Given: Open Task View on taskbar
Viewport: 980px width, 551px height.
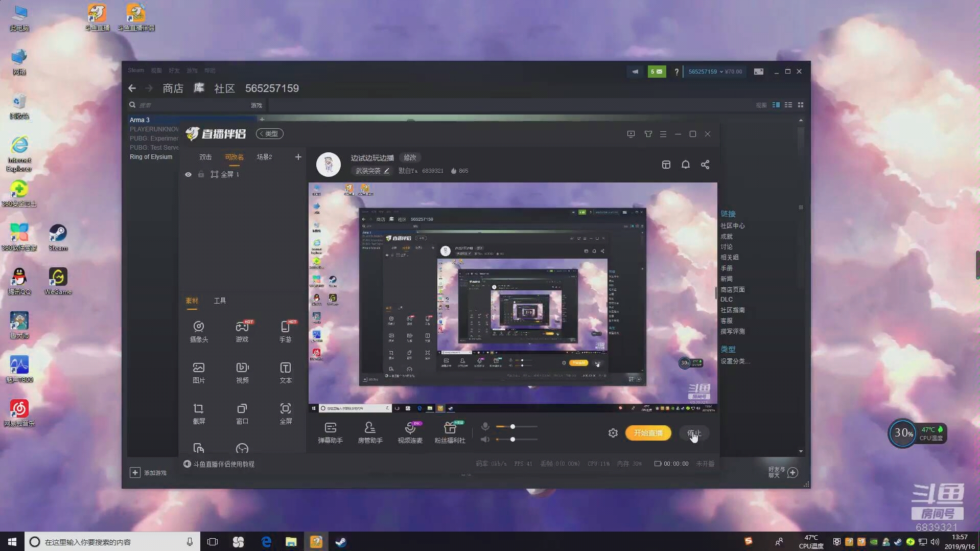Looking at the screenshot, I should point(213,542).
